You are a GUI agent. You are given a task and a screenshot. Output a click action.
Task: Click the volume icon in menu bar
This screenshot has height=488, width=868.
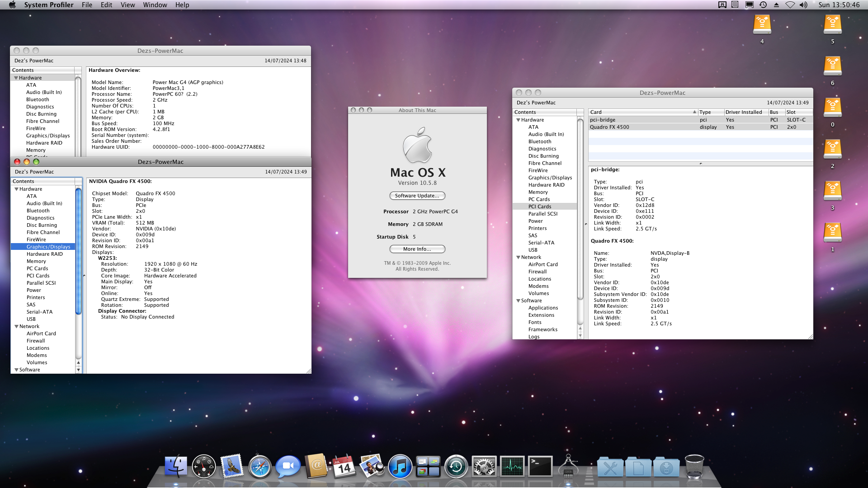[x=803, y=5]
